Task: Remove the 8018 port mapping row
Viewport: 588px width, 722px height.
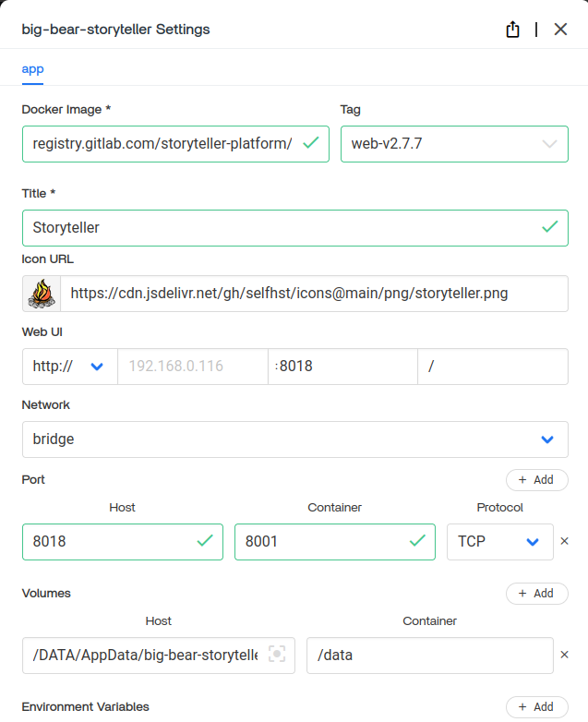Action: [565, 541]
